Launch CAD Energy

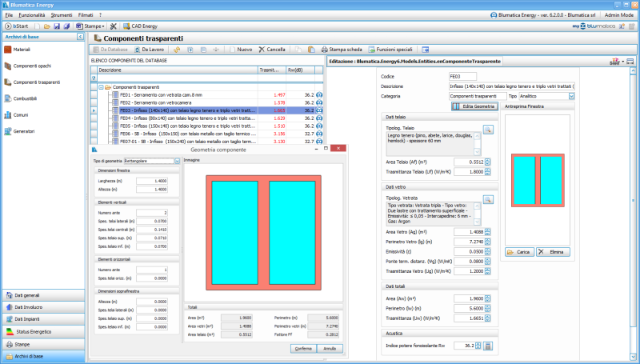coord(141,26)
